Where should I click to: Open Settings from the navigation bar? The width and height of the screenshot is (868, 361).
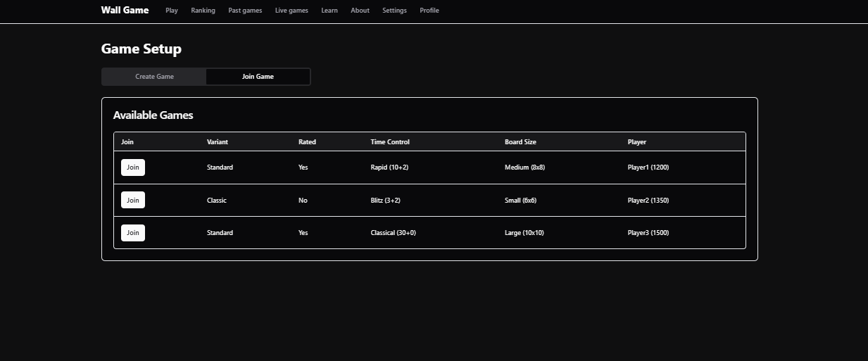394,11
